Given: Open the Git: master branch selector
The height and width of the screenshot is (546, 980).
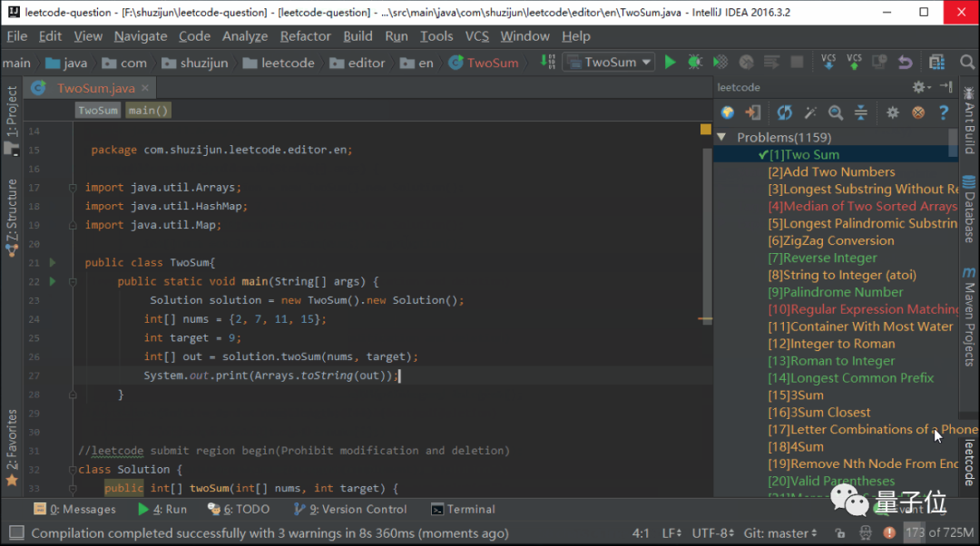Looking at the screenshot, I should pyautogui.click(x=779, y=532).
